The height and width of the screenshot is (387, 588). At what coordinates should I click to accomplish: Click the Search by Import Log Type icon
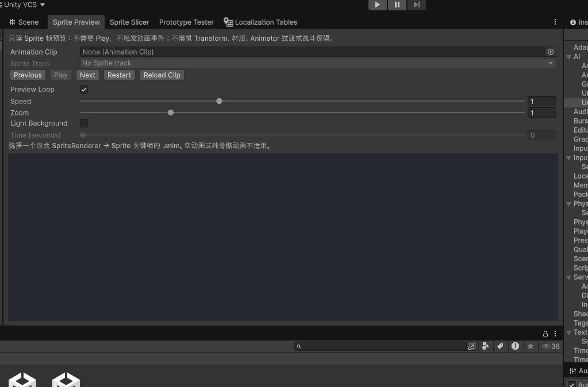[x=515, y=346]
